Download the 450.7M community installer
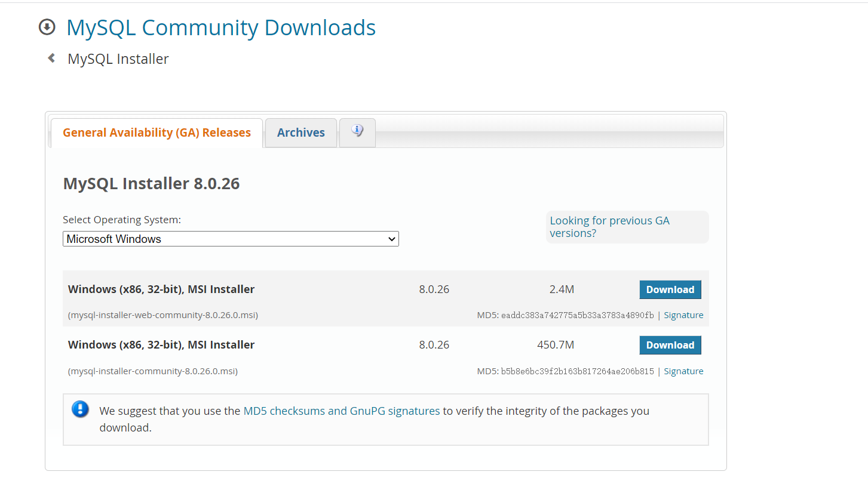The width and height of the screenshot is (868, 490). tap(670, 345)
